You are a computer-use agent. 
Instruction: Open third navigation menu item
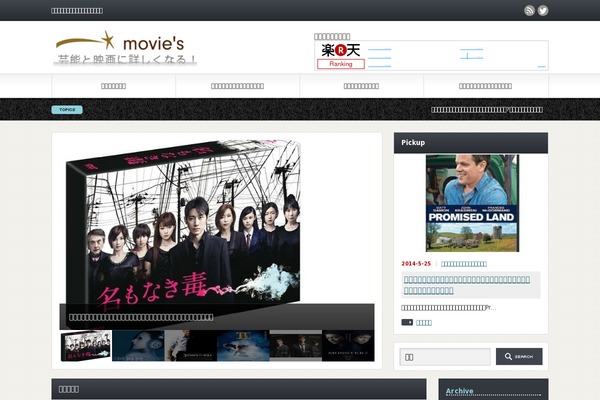click(362, 86)
